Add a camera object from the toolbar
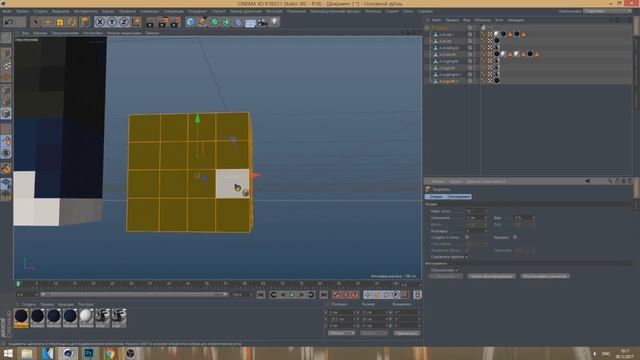 (x=262, y=22)
